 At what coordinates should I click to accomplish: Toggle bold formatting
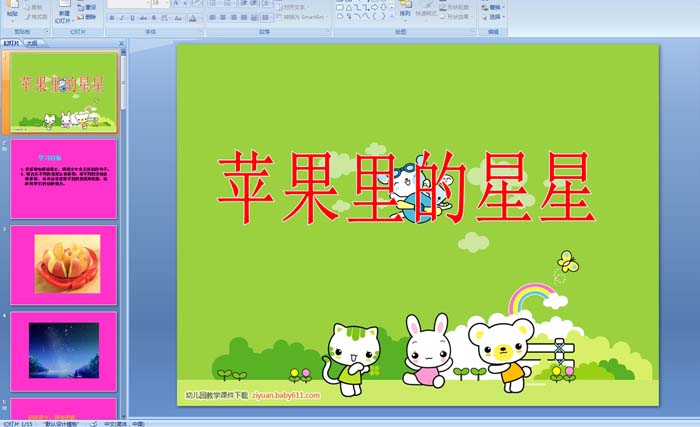tap(112, 18)
